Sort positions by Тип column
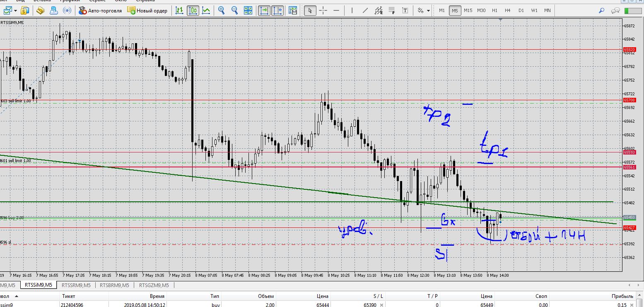 point(215,296)
